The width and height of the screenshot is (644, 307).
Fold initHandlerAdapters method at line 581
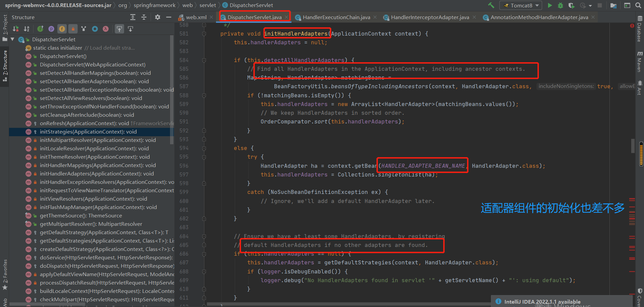coord(204,34)
